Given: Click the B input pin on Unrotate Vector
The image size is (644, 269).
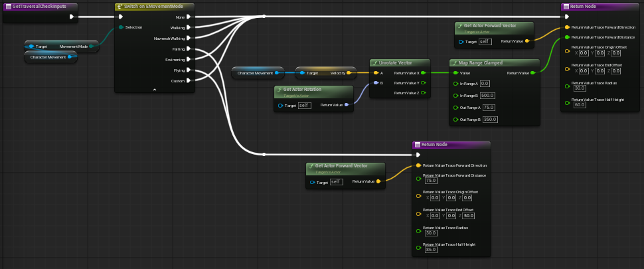Looking at the screenshot, I should click(x=375, y=83).
